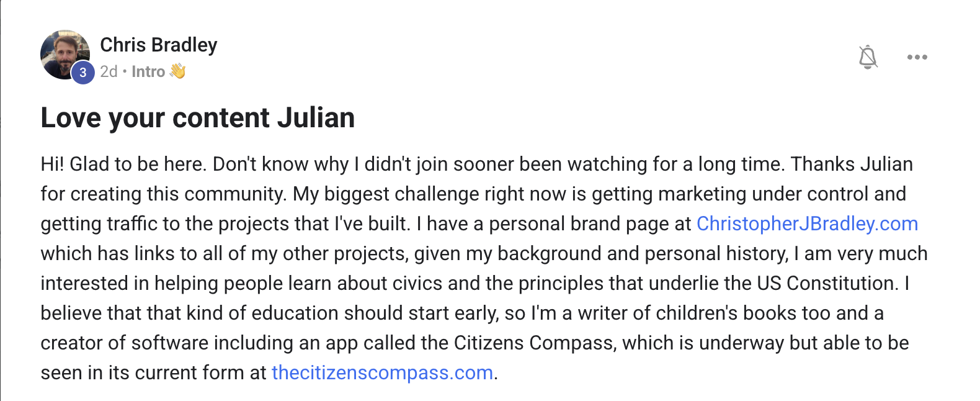Click the 2d post timestamp
Image resolution: width=980 pixels, height=401 pixels.
coord(109,71)
